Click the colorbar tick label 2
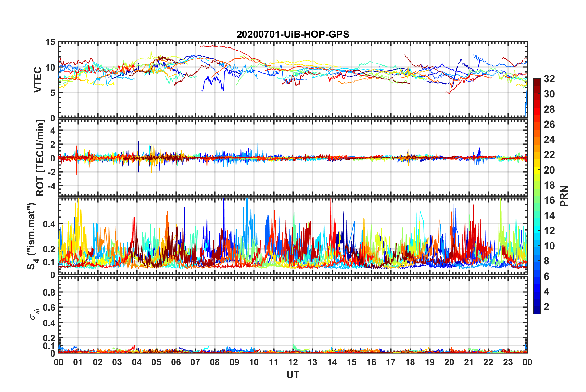 tap(547, 306)
